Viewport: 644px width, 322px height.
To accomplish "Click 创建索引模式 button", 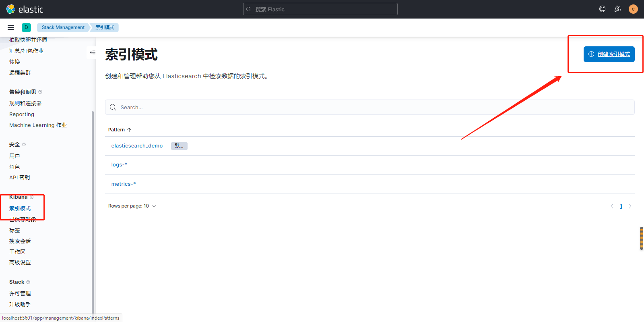I will (609, 54).
